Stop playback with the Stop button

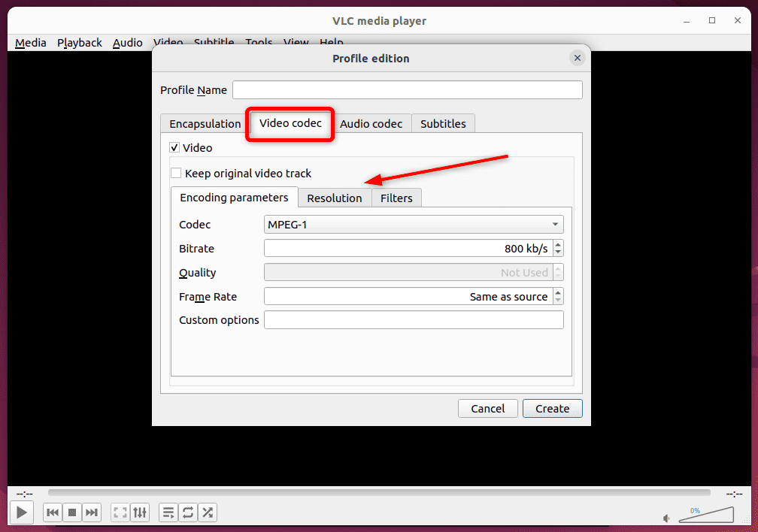72,512
